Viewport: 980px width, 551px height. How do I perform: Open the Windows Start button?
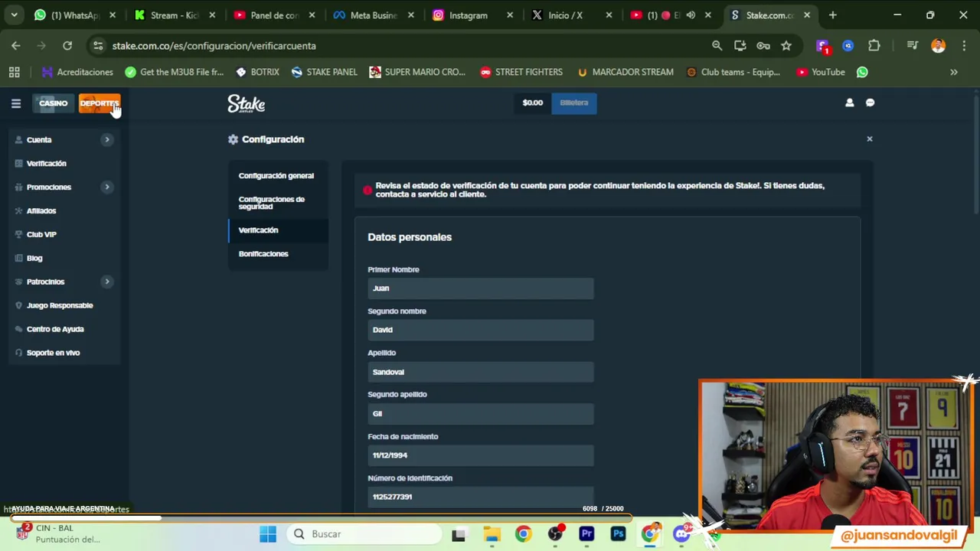tap(267, 534)
